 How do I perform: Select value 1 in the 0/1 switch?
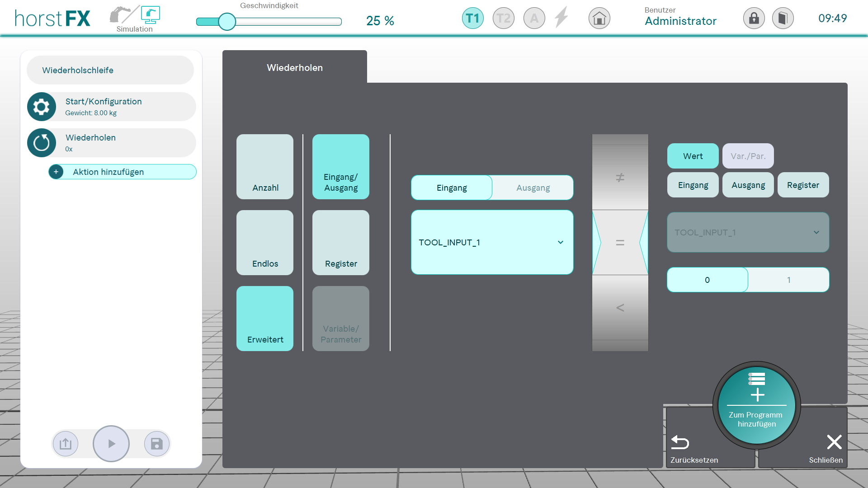click(788, 280)
